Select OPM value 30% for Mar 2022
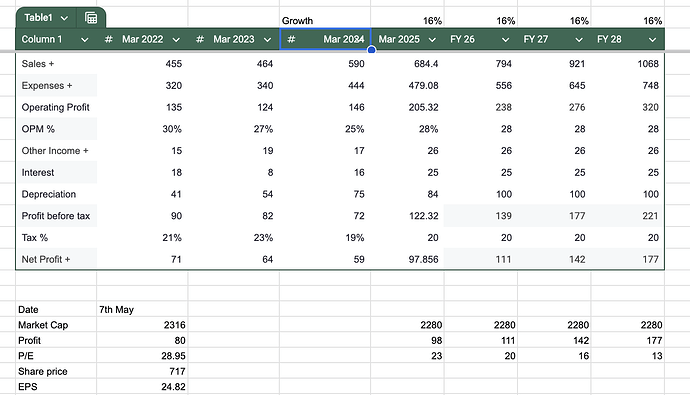Screen dimensions: 690x395 point(172,129)
